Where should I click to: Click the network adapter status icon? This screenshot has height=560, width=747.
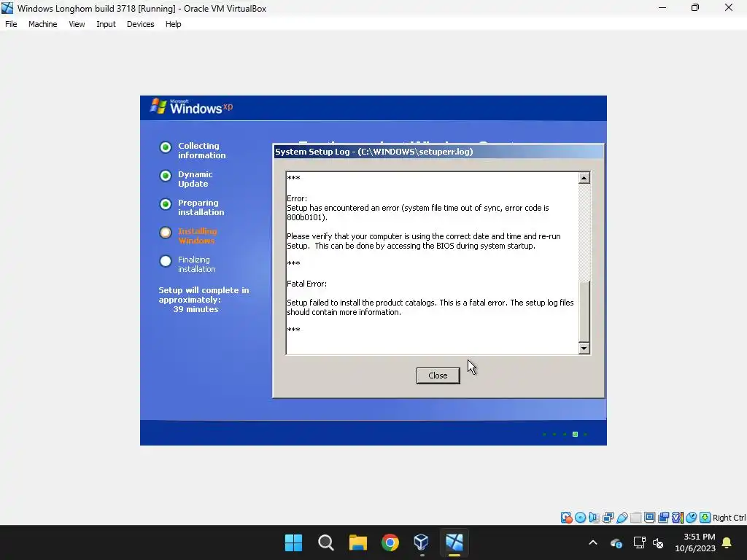tap(608, 518)
